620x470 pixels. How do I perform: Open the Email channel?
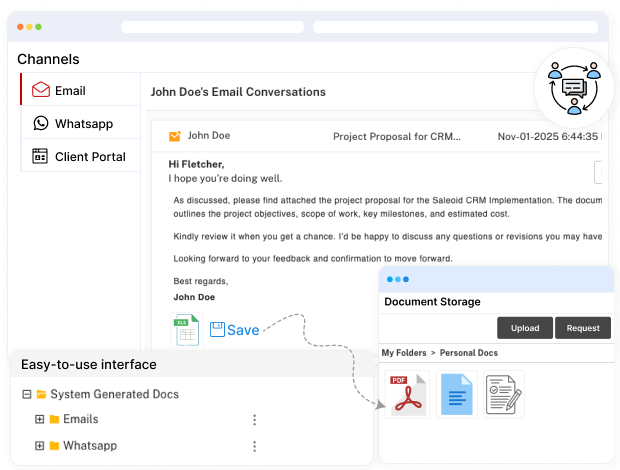[81, 89]
